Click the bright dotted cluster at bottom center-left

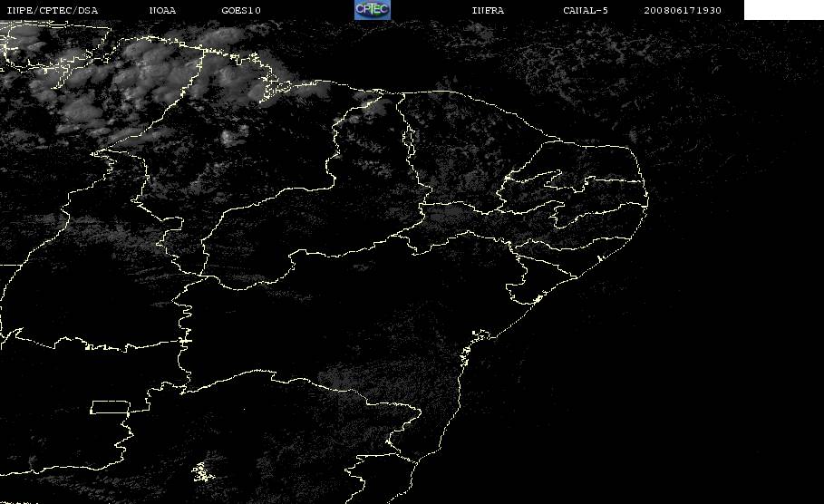tap(202, 472)
